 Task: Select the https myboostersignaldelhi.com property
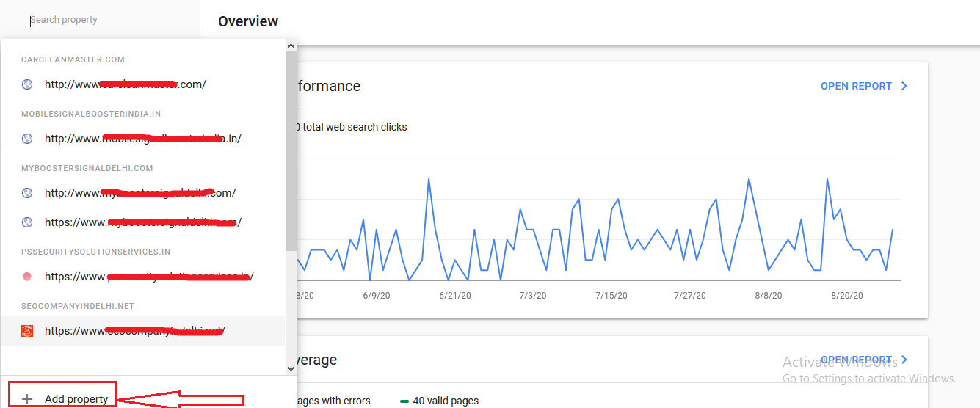[x=143, y=222]
